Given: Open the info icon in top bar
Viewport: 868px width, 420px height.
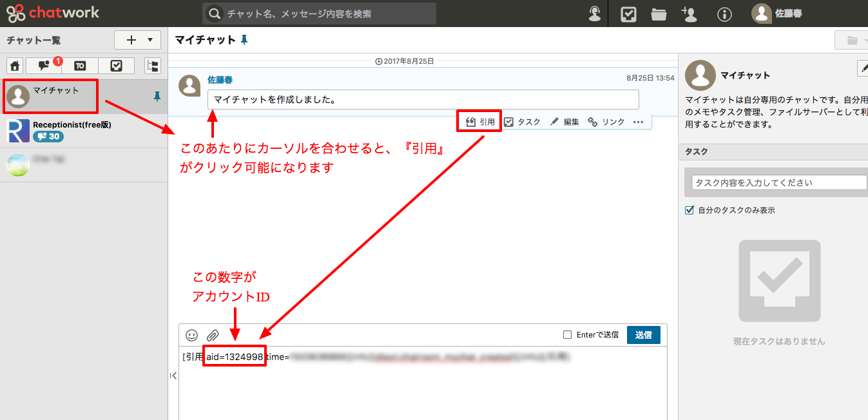Looking at the screenshot, I should point(724,14).
